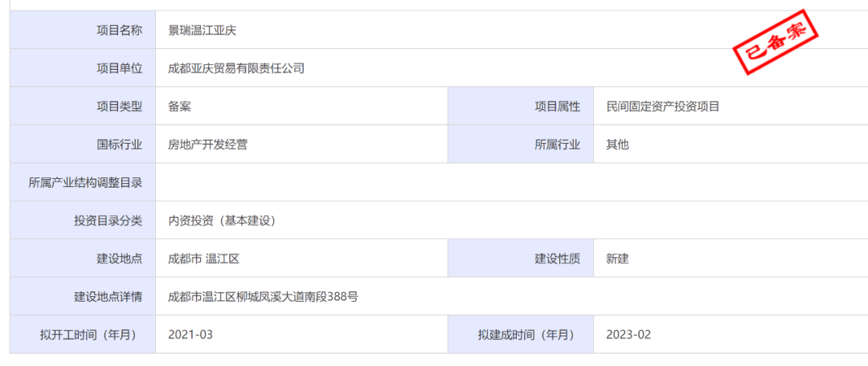Click company name 成都亚庆贸易有限责任公司
The height and width of the screenshot is (366, 868).
236,68
